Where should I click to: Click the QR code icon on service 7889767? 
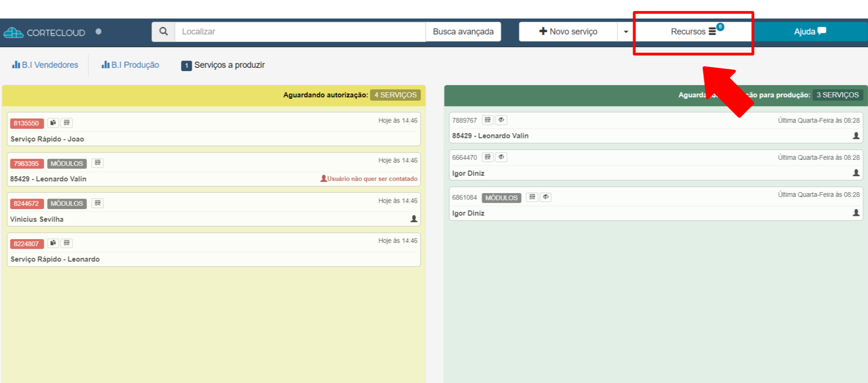[488, 120]
